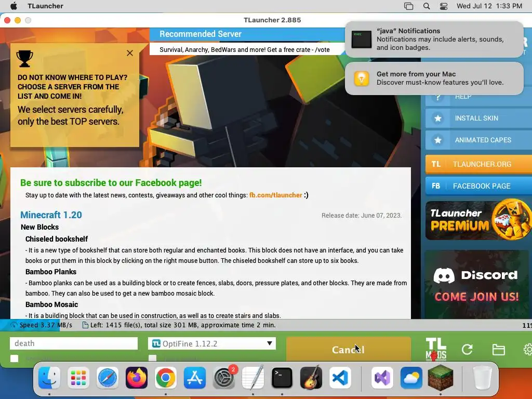Click the Install Skin button

478,118
